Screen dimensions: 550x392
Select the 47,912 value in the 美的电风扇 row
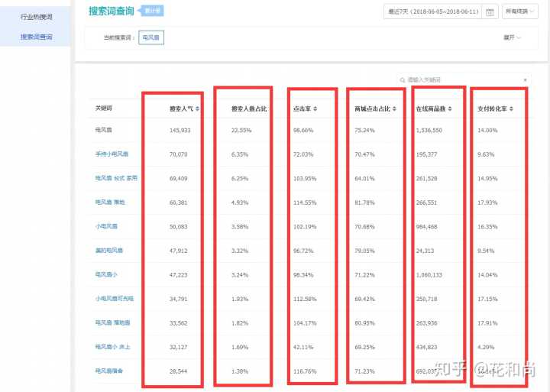click(x=178, y=251)
